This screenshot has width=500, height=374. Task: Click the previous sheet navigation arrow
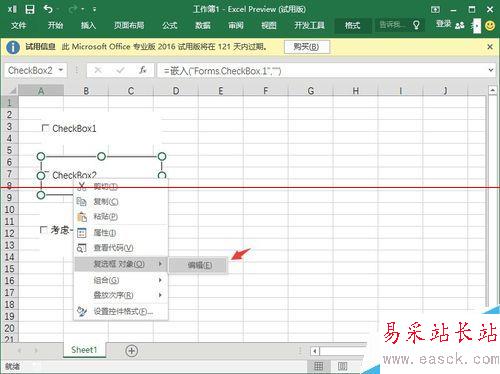coord(19,351)
